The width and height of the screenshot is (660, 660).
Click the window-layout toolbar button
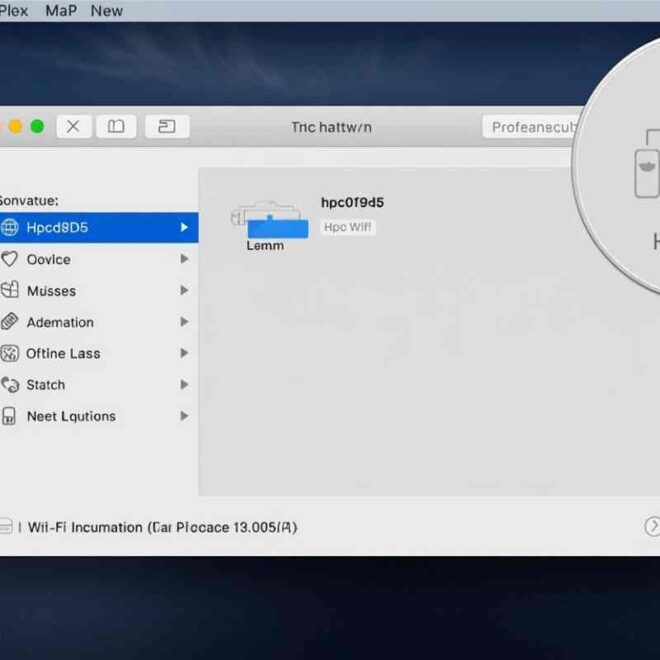pyautogui.click(x=167, y=126)
